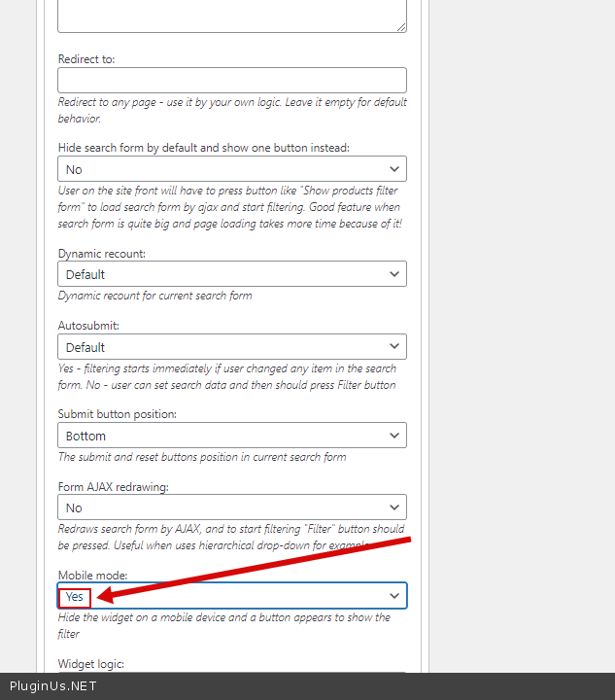Click the Autosubmit dropdown chevron arrow
Viewport: 615px width, 700px height.
click(x=394, y=347)
